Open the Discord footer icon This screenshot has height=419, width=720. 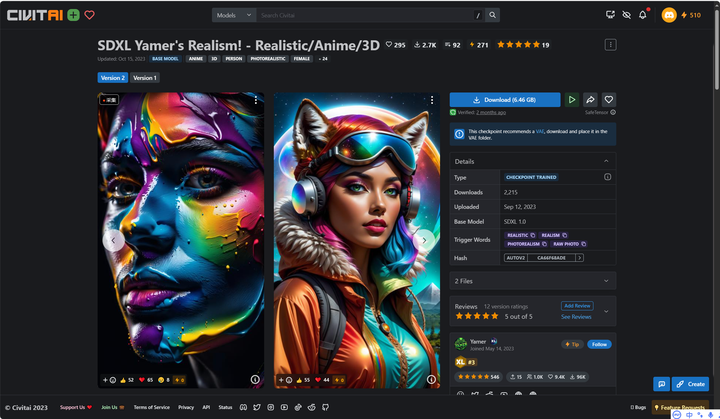click(x=243, y=408)
